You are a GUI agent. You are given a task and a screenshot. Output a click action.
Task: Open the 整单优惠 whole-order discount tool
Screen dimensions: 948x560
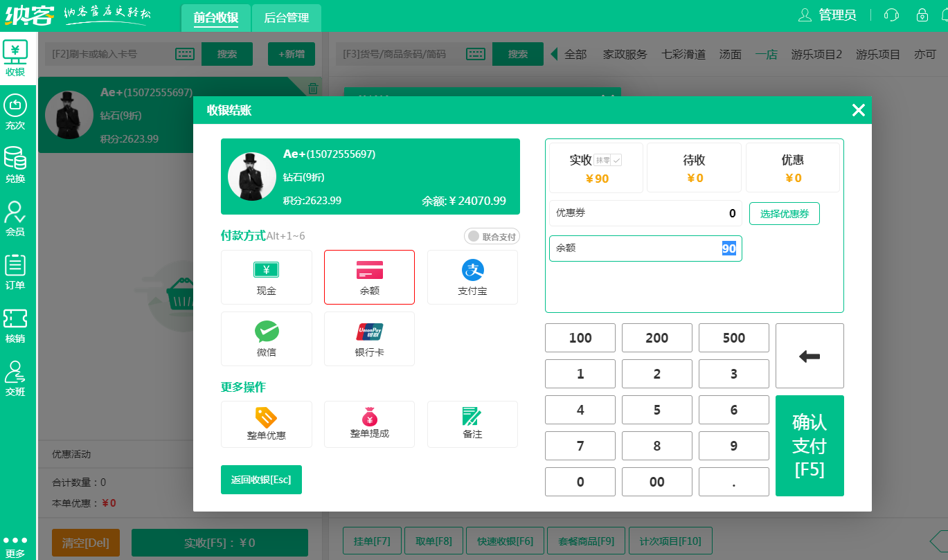[x=266, y=424]
